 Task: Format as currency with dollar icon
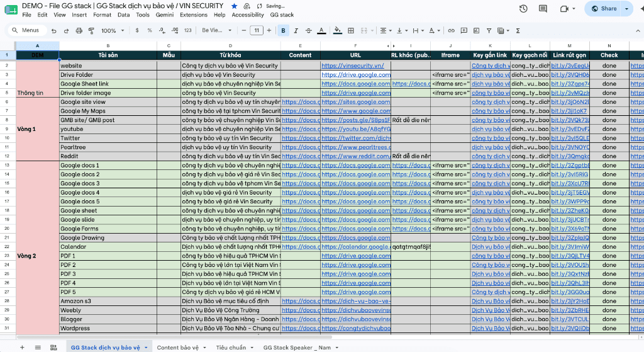pyautogui.click(x=136, y=30)
